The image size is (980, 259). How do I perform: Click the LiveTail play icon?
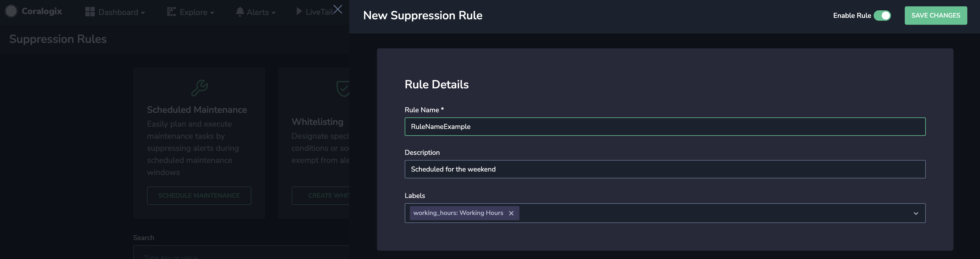[x=299, y=12]
